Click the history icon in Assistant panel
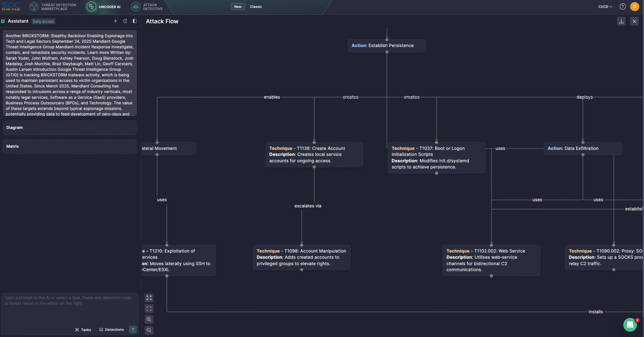 (125, 21)
